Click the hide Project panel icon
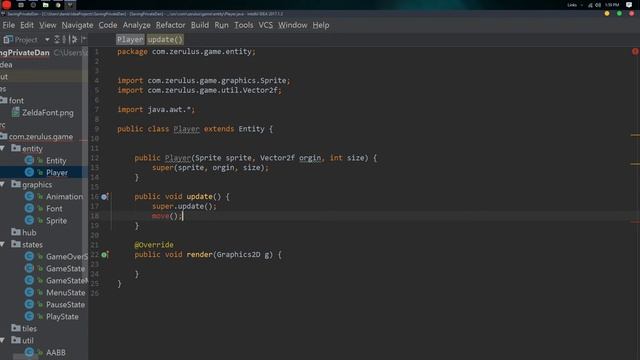This screenshot has height=360, width=640. coord(84,40)
